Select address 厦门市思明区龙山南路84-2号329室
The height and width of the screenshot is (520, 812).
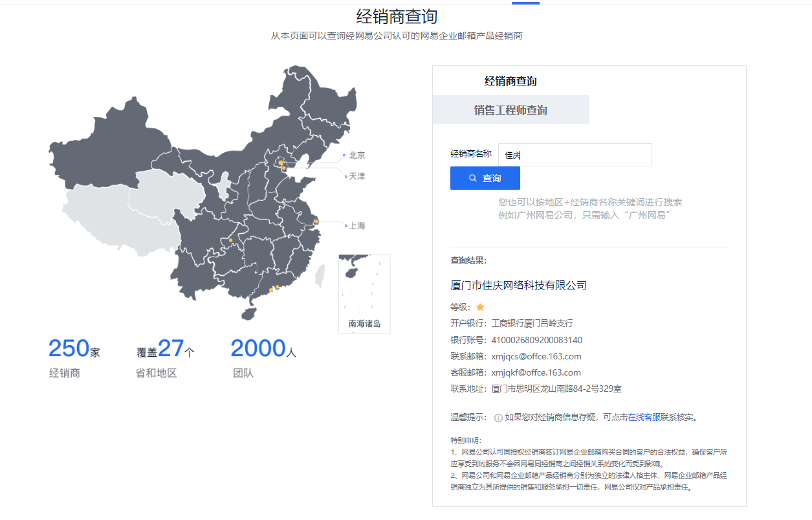click(556, 389)
